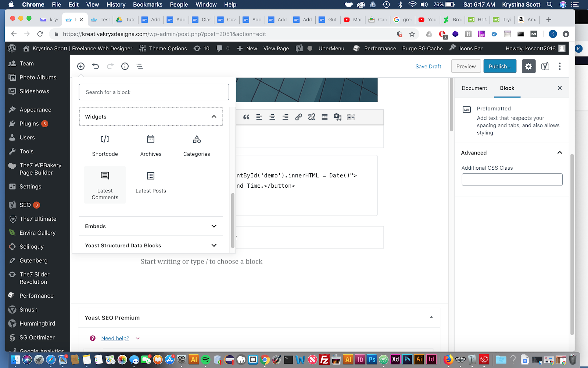Viewport: 588px width, 368px height.
Task: Click the Search for a block field
Action: [154, 92]
